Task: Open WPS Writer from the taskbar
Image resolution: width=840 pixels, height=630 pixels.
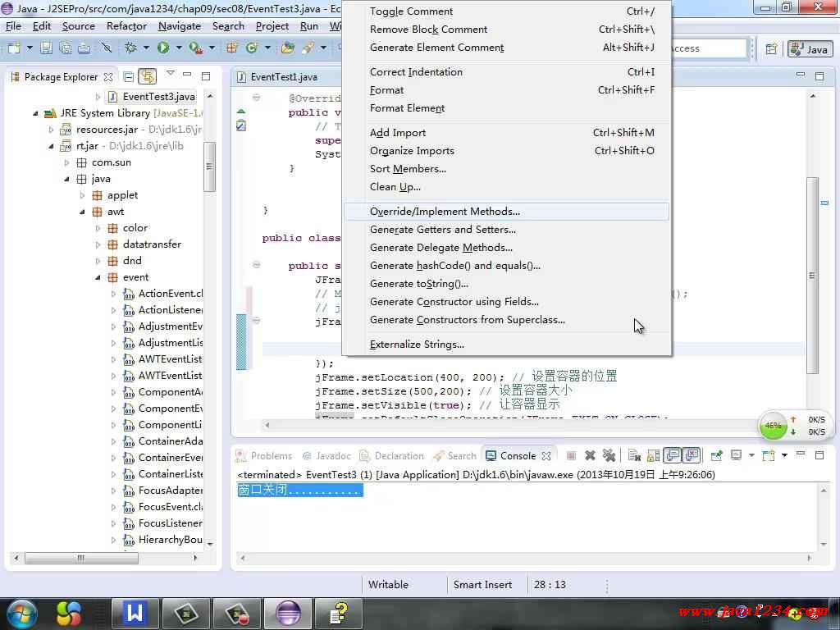Action: (x=135, y=614)
